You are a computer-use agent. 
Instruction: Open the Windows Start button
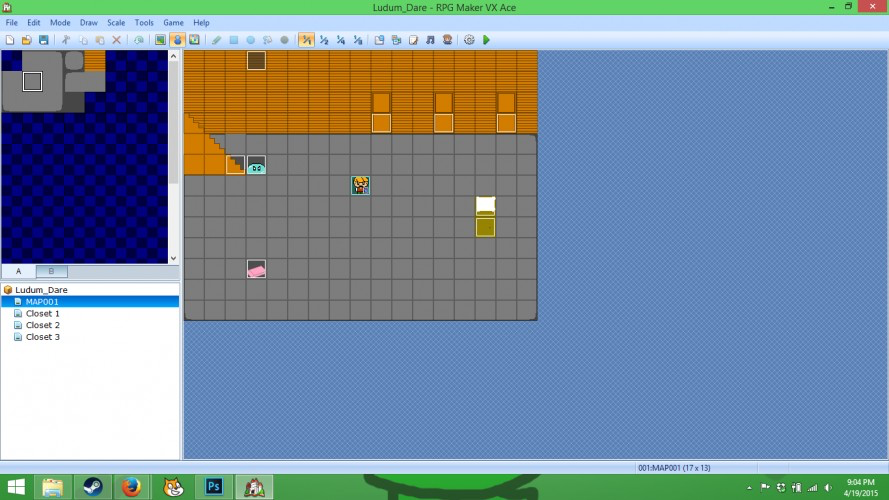click(x=16, y=487)
